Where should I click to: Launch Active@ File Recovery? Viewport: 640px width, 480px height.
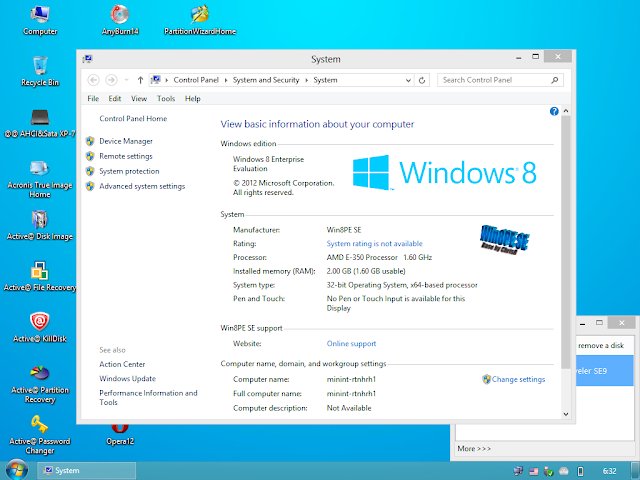[x=40, y=277]
